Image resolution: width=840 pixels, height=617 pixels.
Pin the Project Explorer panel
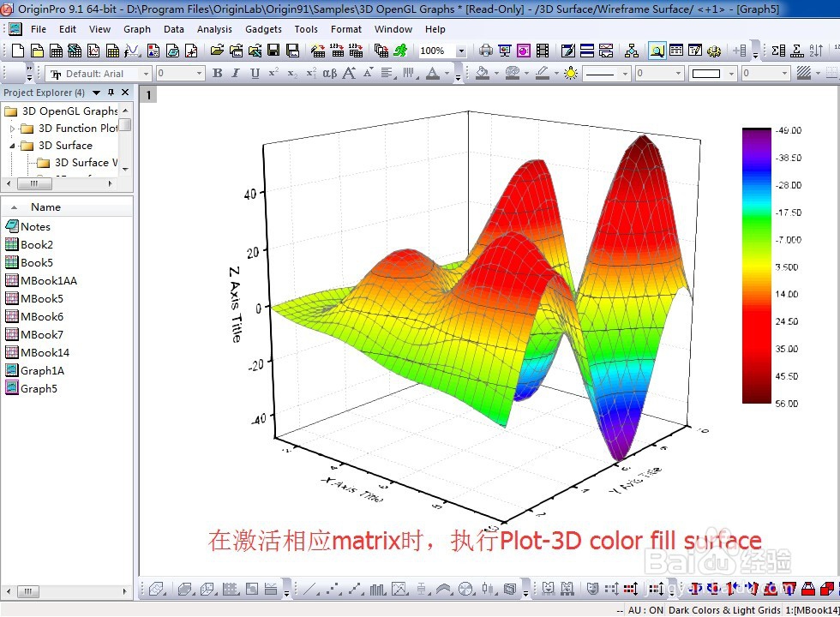click(x=111, y=93)
